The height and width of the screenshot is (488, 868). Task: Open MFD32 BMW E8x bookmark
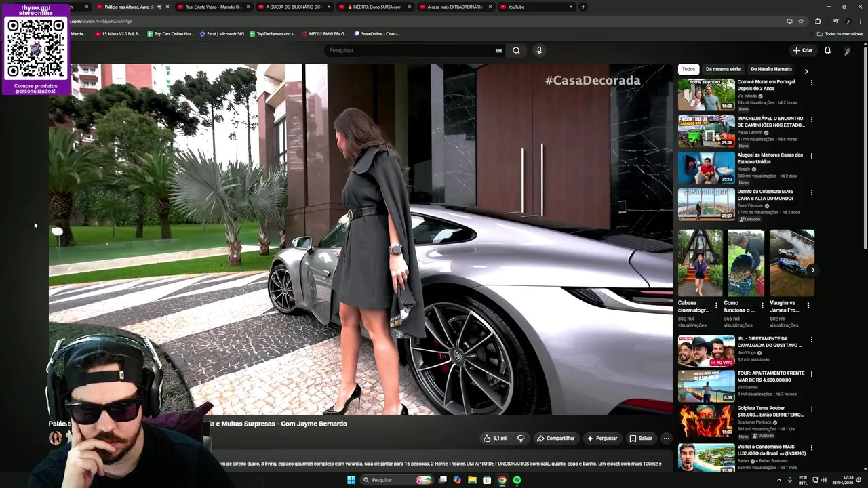[324, 33]
